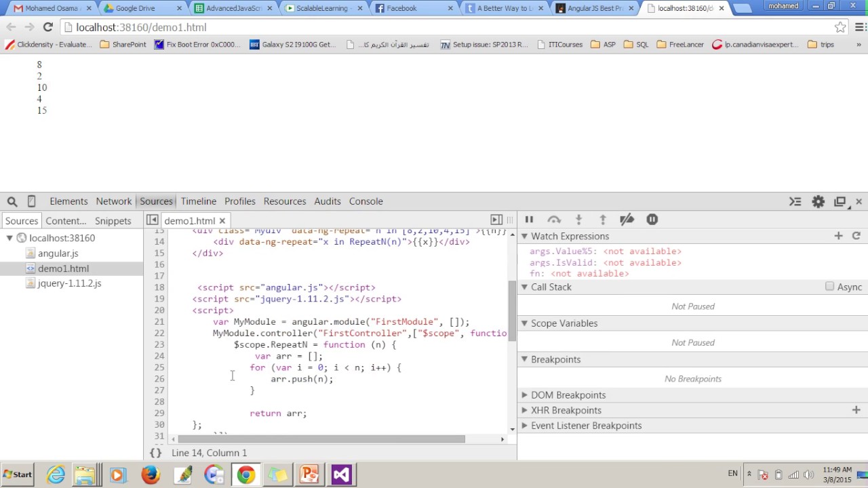Bookmark this page with the star

pos(840,27)
